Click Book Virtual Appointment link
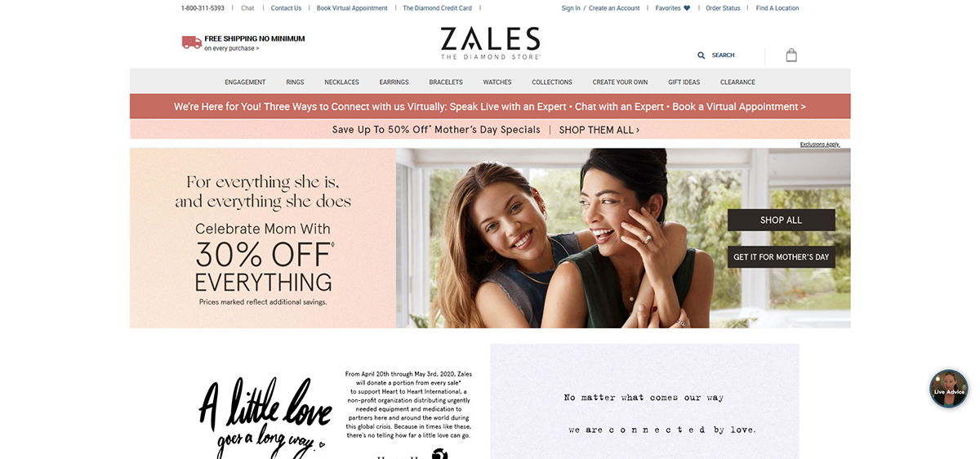The image size is (980, 459). (x=352, y=8)
